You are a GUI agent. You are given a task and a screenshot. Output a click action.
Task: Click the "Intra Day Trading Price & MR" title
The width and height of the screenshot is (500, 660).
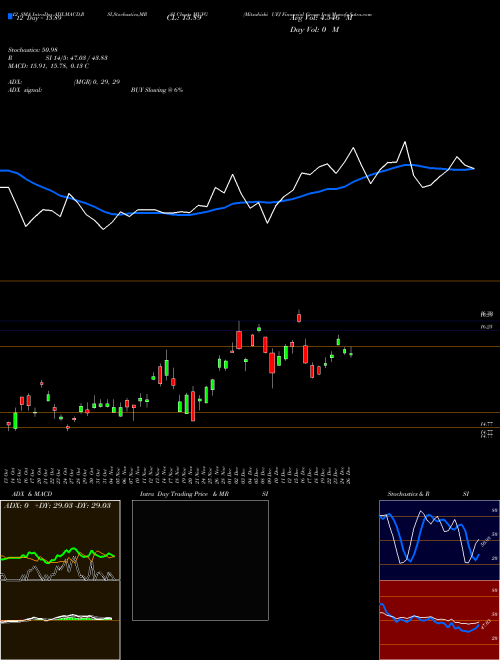coord(184,494)
